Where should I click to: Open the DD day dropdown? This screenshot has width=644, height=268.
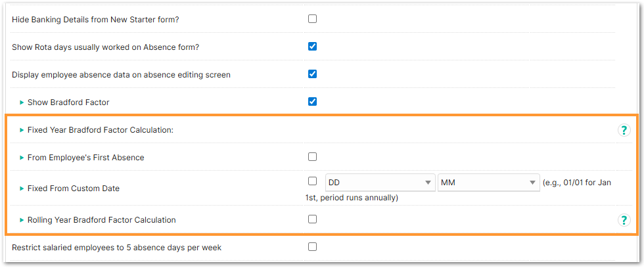[380, 183]
